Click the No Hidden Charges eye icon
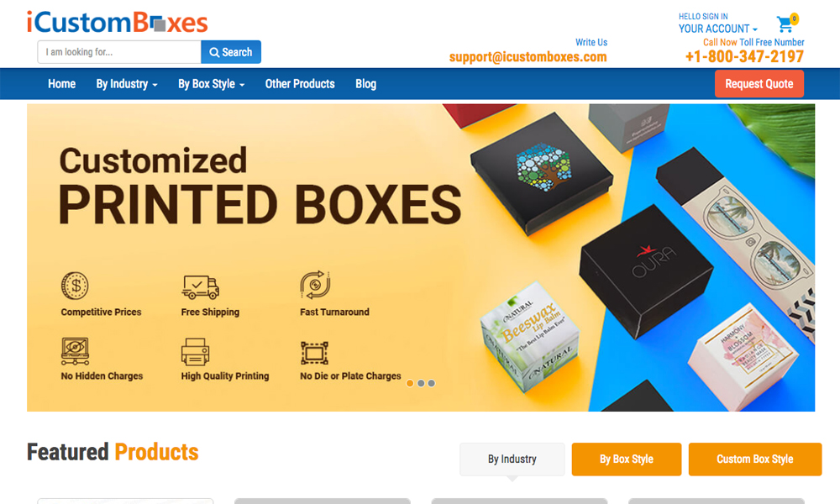 tap(75, 351)
